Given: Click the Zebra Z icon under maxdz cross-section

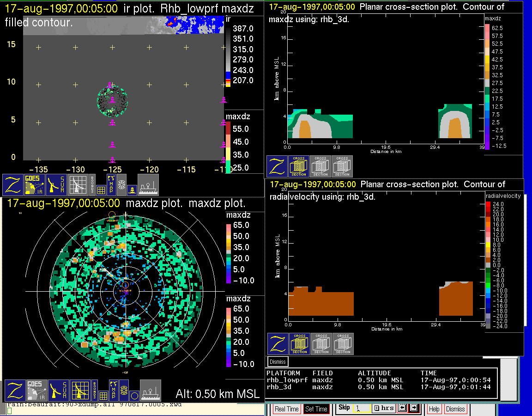Looking at the screenshot, I should pyautogui.click(x=277, y=166).
